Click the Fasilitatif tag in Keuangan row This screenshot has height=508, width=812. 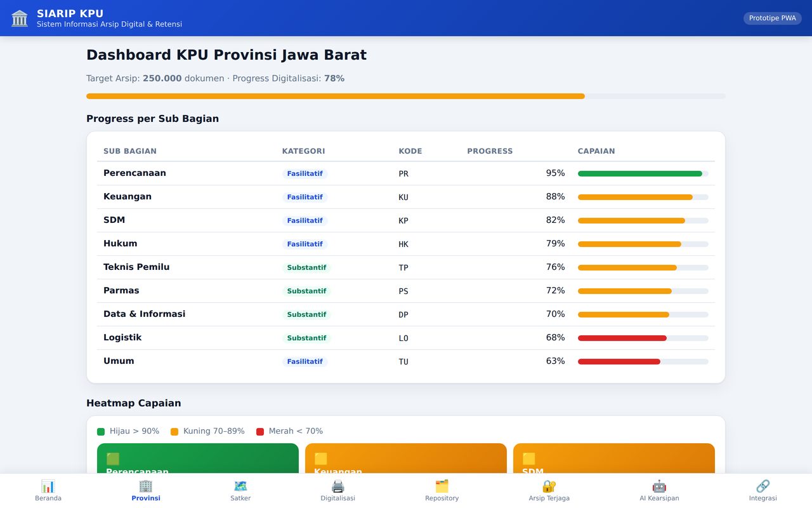[304, 197]
